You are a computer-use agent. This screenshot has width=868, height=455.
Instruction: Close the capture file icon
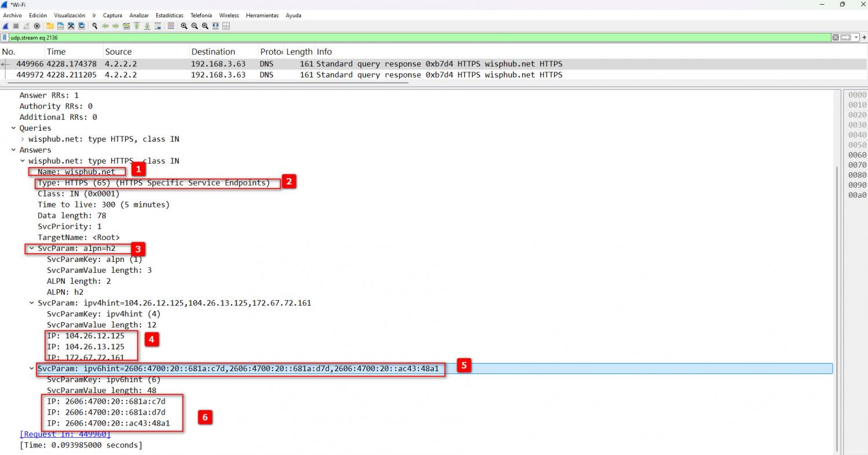71,26
